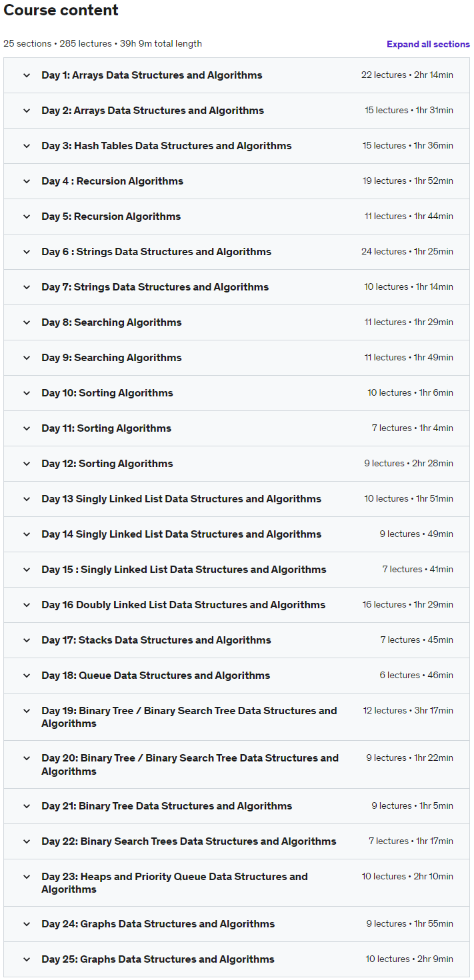Select Day 5: Recursion Algorithms title

111,217
